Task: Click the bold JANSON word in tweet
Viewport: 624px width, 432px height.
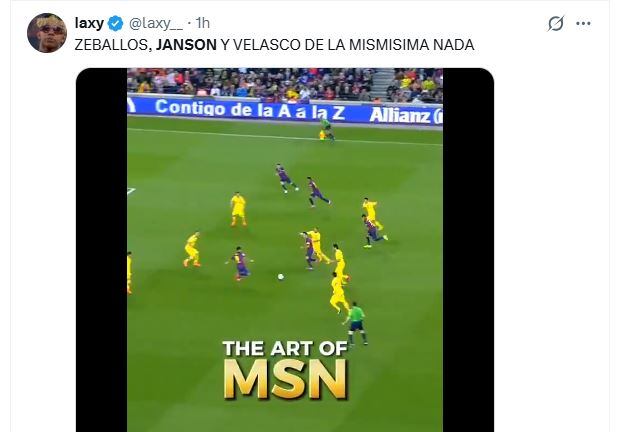Action: click(x=186, y=45)
